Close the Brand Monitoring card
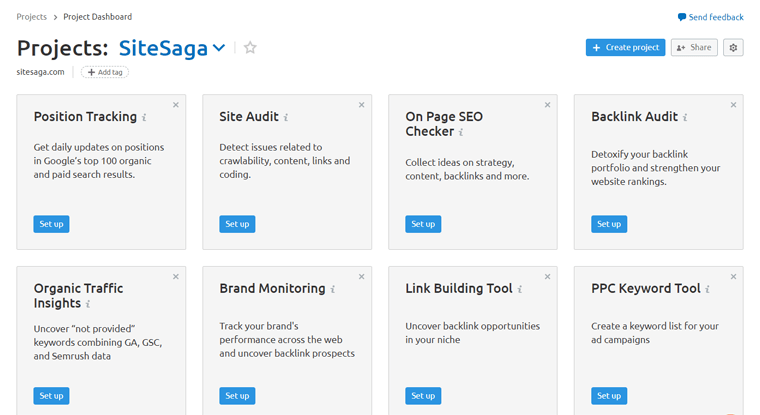The height and width of the screenshot is (415, 760). pos(362,276)
